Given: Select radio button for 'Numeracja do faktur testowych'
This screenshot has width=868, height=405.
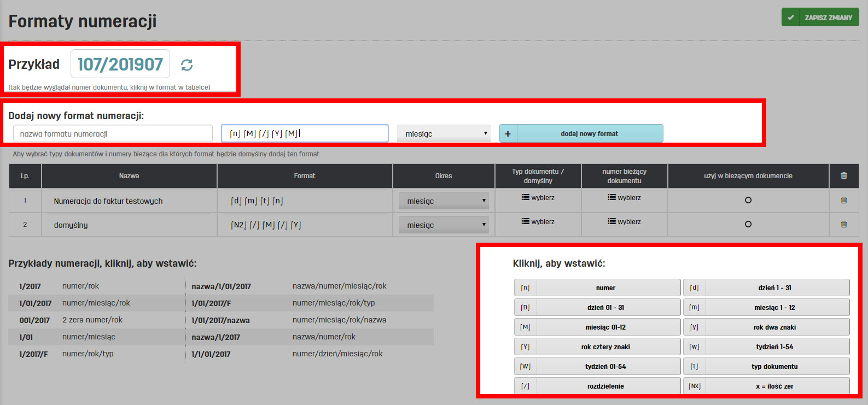Looking at the screenshot, I should pyautogui.click(x=748, y=200).
